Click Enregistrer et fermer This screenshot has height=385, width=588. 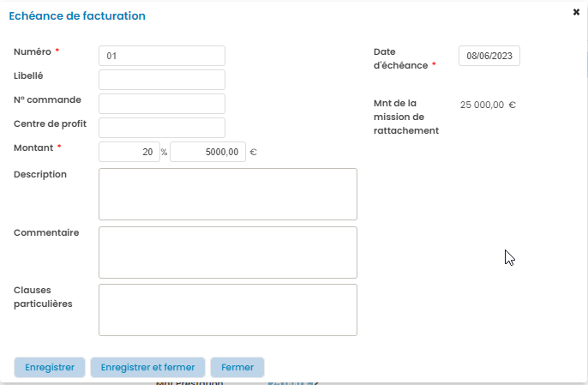click(x=147, y=367)
